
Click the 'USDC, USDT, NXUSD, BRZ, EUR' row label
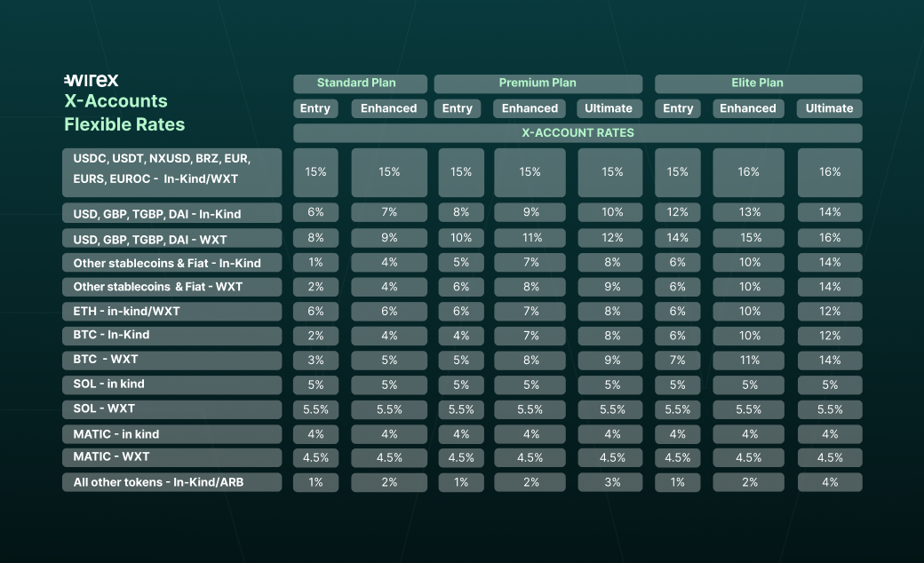[x=172, y=172]
